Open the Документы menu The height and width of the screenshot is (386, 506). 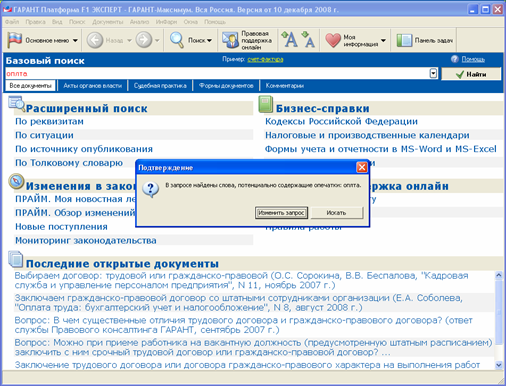point(107,22)
